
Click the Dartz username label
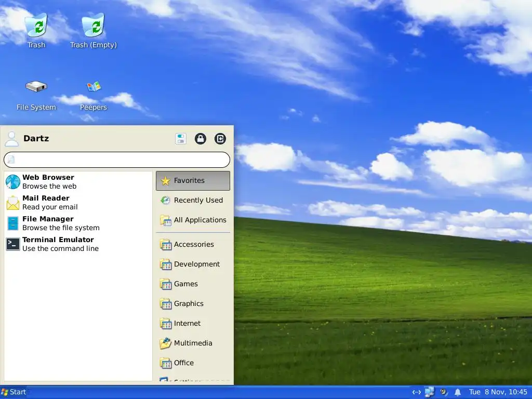tap(36, 138)
